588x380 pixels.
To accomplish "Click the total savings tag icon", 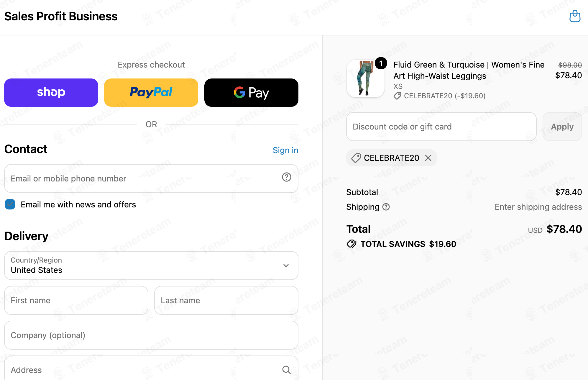I will (x=352, y=244).
